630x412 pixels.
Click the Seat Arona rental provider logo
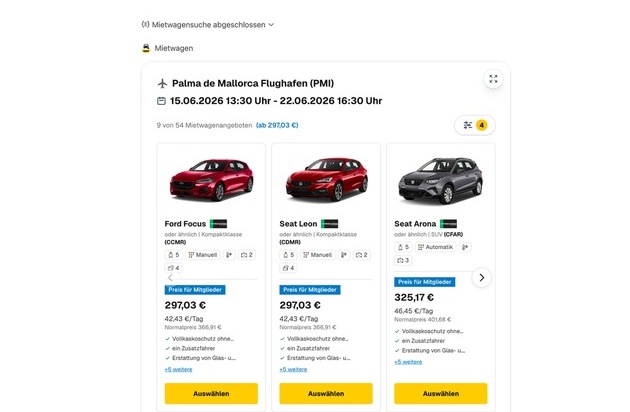(448, 224)
